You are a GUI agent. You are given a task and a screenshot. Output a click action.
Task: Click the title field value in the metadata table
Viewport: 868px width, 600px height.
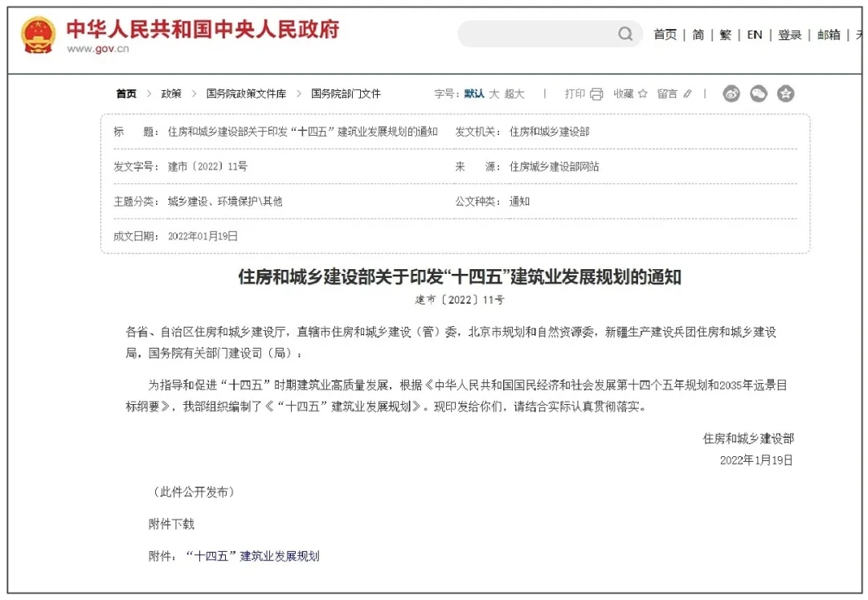point(302,132)
